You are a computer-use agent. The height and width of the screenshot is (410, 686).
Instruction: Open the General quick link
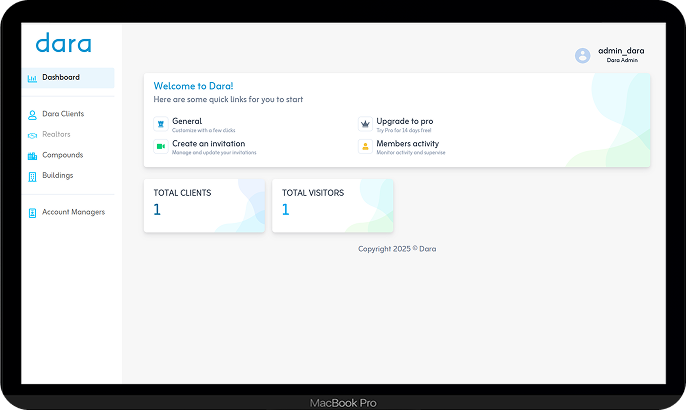point(187,121)
